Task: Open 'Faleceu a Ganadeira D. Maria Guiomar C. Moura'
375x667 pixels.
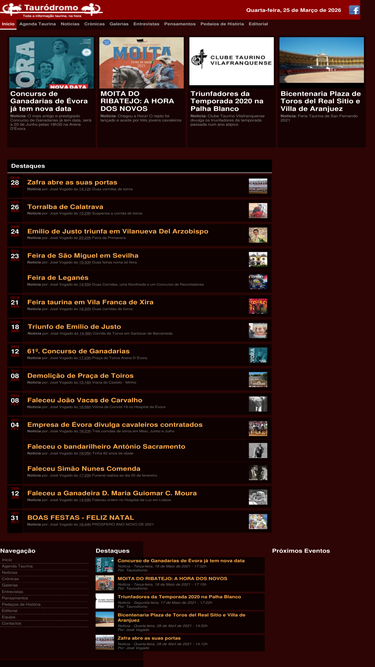Action: tap(112, 493)
